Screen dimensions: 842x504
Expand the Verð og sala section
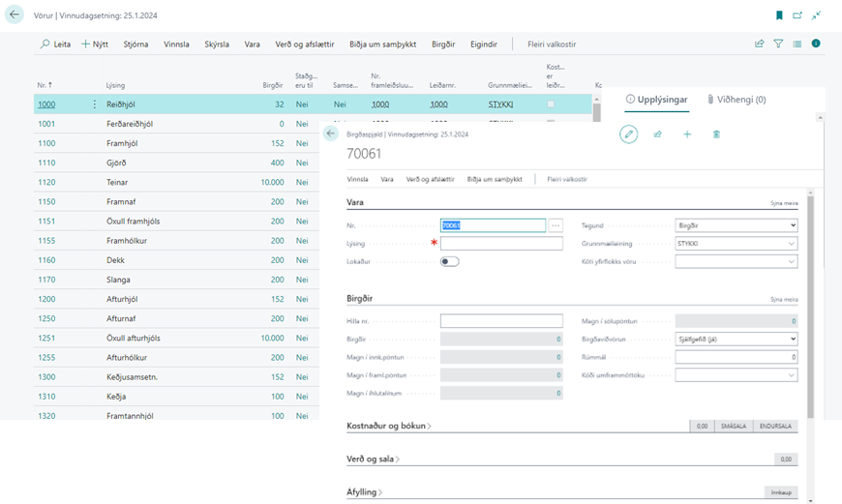(x=373, y=460)
